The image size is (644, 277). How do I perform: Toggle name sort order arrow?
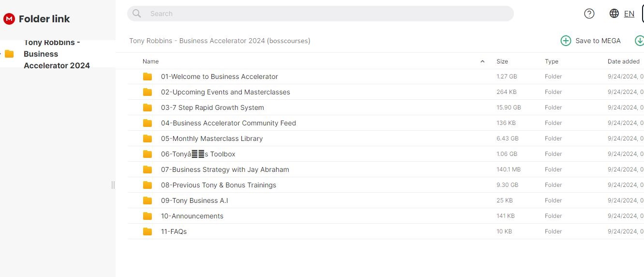tap(482, 62)
